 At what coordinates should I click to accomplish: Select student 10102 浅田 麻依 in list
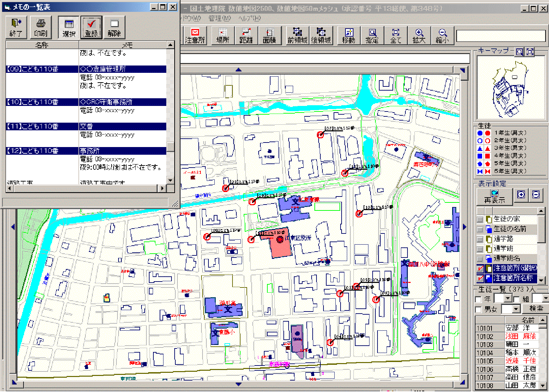(507, 336)
